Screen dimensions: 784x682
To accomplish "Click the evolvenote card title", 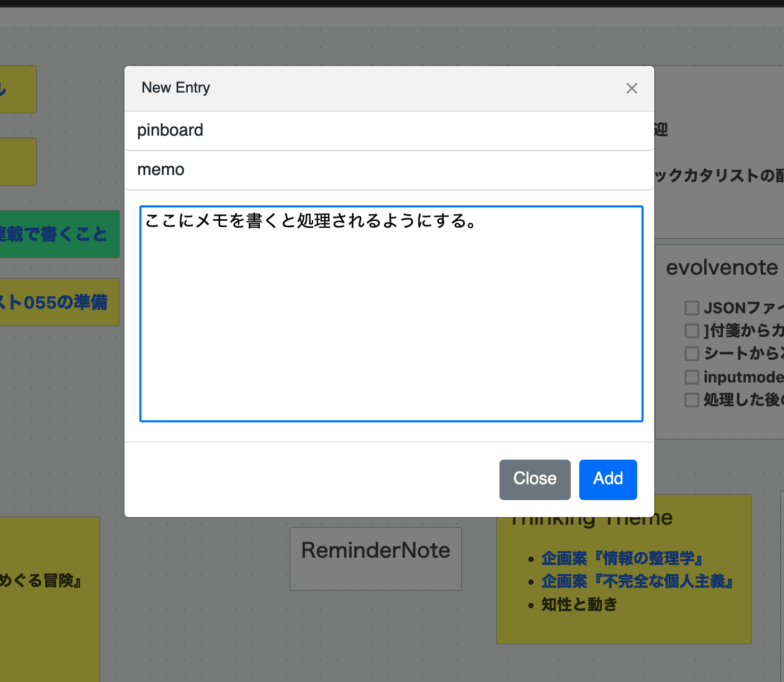I will coord(723,268).
